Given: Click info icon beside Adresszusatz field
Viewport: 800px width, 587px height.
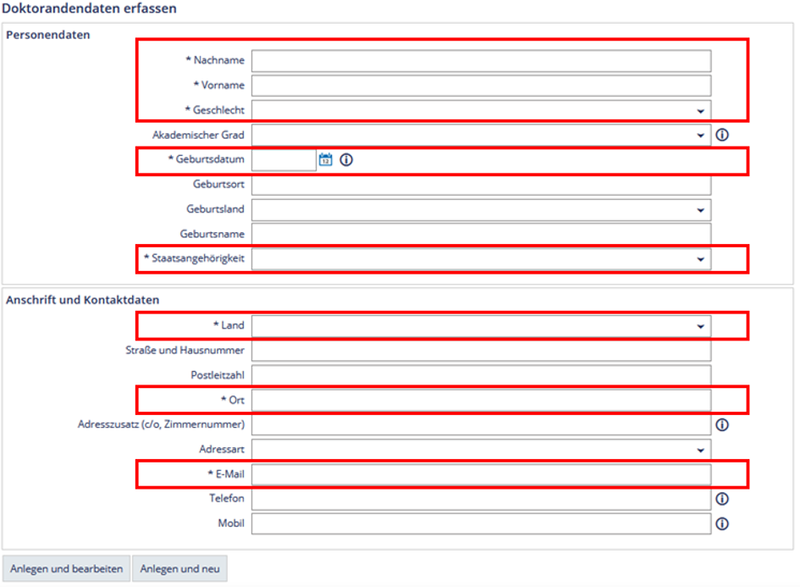Looking at the screenshot, I should tap(722, 425).
